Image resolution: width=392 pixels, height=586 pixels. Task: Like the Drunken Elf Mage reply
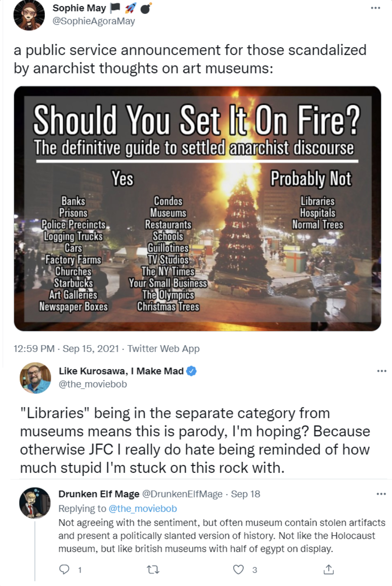pos(238,570)
